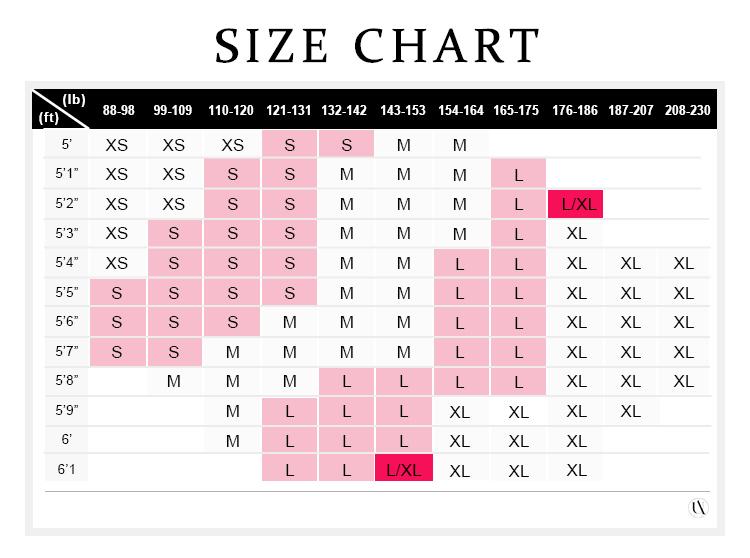Click the 208-230 weight column header

[x=684, y=110]
